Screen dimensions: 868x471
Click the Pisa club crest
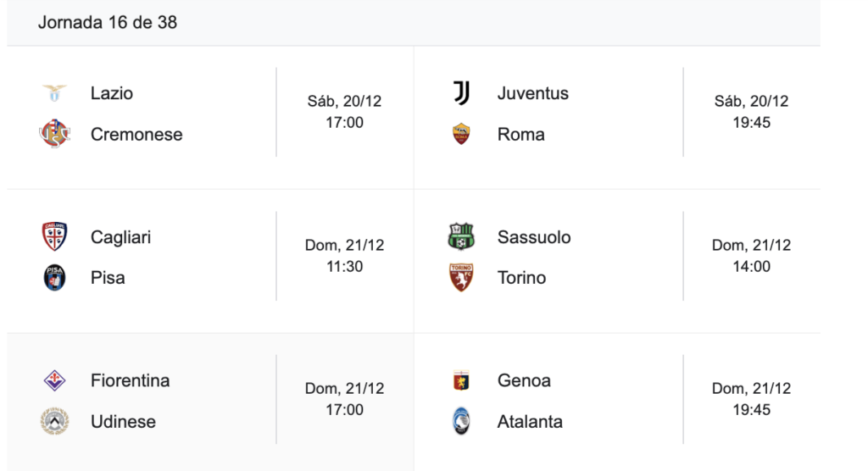pos(54,278)
